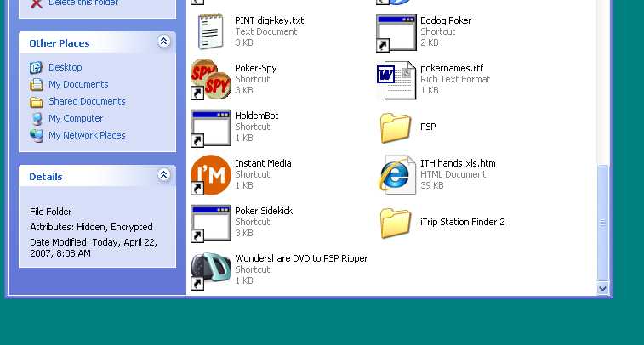
Task: Select the HoldemBot shortcut icon
Action: pyautogui.click(x=211, y=128)
